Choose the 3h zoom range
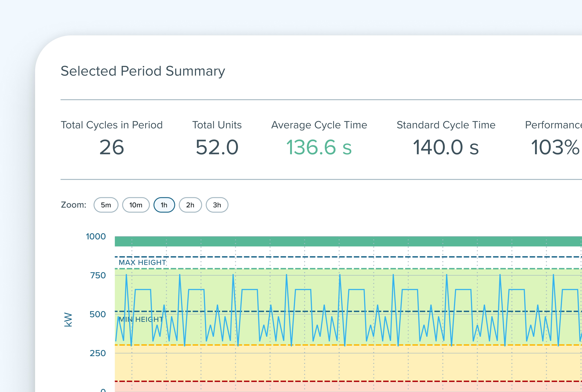This screenshot has height=392, width=582. (217, 205)
